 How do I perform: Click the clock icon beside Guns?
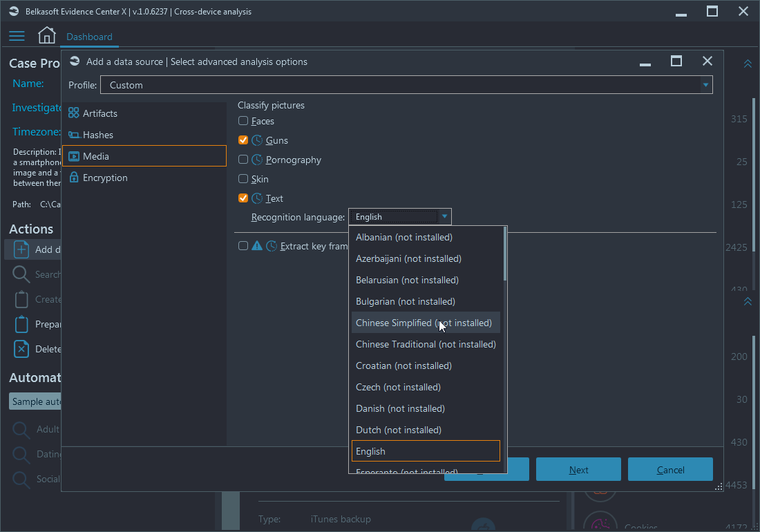coord(257,140)
